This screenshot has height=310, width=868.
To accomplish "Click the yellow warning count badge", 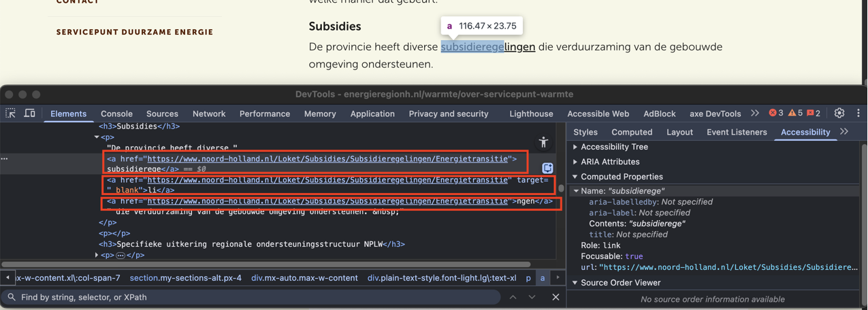I will pyautogui.click(x=795, y=114).
